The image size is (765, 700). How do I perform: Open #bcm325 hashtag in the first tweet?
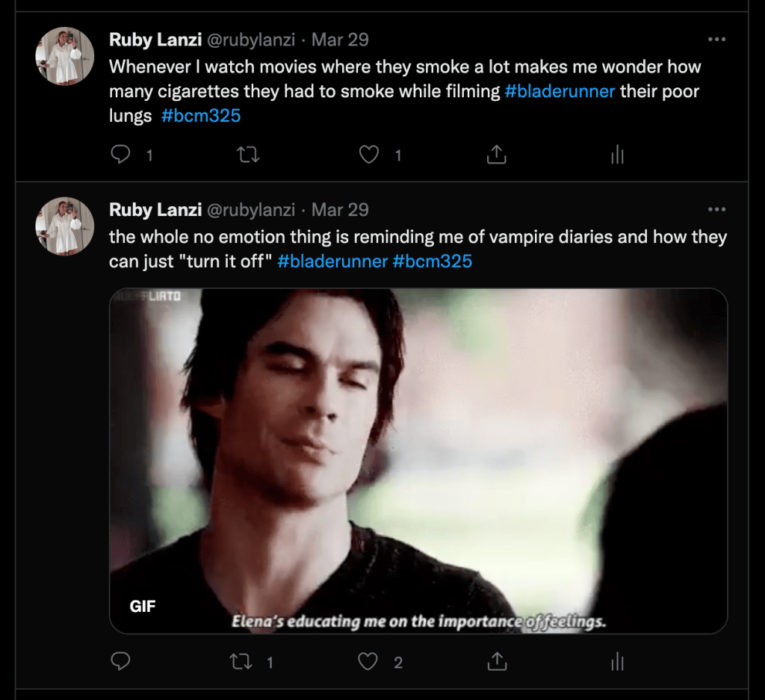click(x=201, y=116)
